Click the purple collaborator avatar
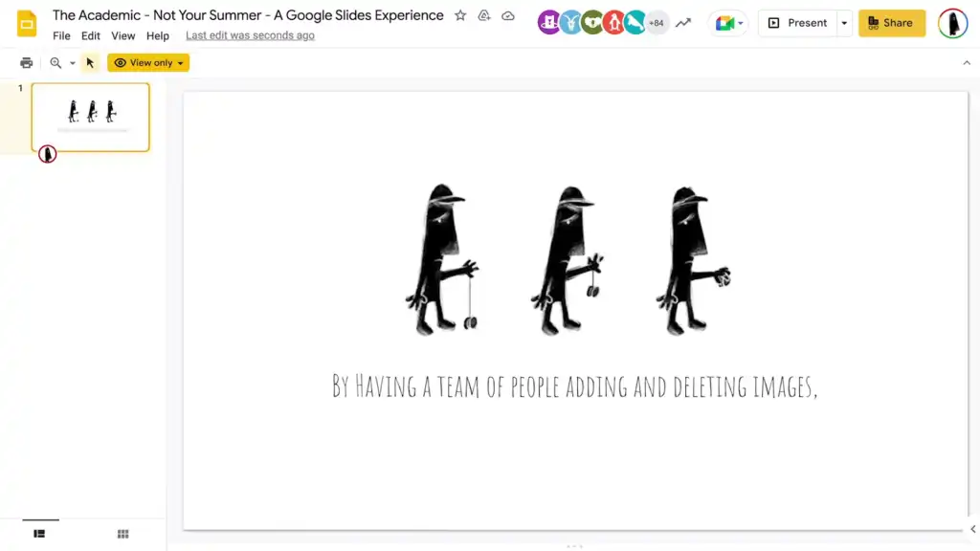The height and width of the screenshot is (551, 980). click(548, 23)
